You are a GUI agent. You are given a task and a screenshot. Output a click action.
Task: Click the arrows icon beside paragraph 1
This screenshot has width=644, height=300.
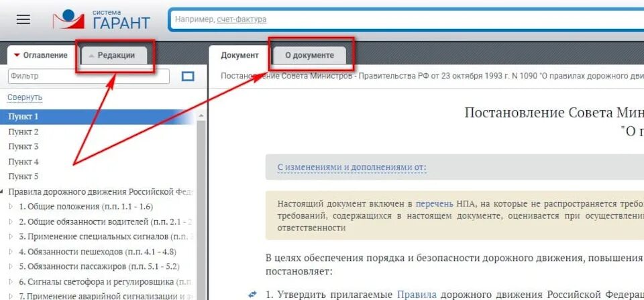[x=253, y=294]
